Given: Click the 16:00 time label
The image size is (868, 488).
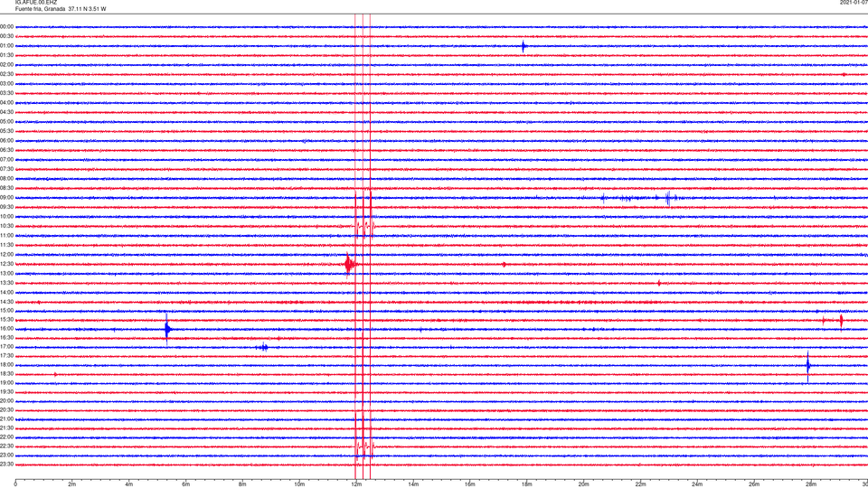Looking at the screenshot, I should tap(7, 329).
